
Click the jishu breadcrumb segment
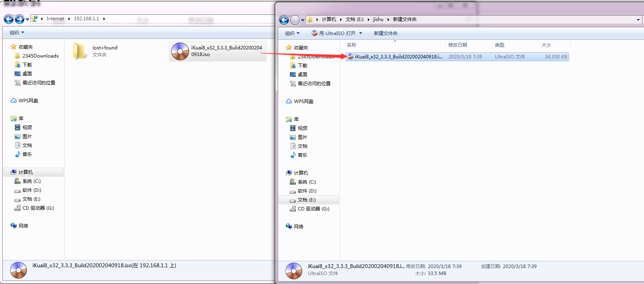[x=378, y=19]
